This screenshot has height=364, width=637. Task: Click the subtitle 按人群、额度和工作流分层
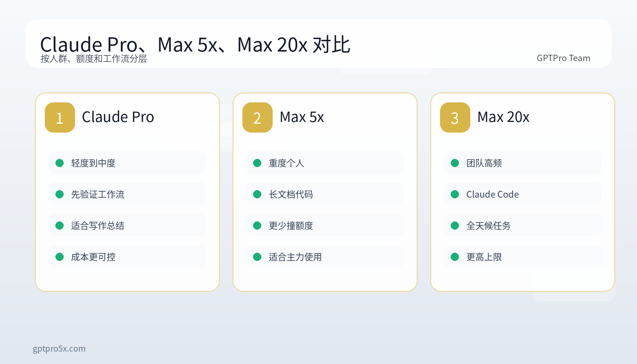pyautogui.click(x=93, y=59)
